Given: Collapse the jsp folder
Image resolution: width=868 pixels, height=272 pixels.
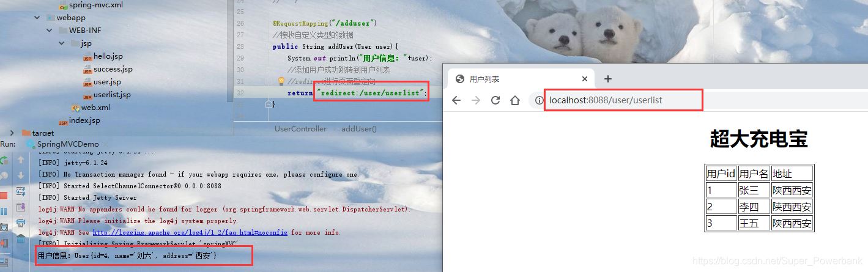Looking at the screenshot, I should pos(61,43).
